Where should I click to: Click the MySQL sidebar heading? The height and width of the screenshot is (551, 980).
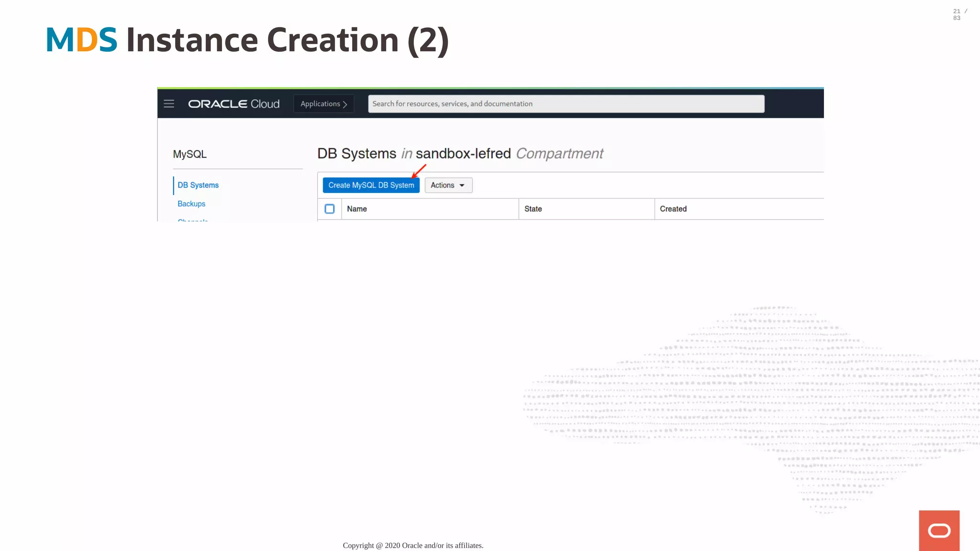[x=190, y=154]
